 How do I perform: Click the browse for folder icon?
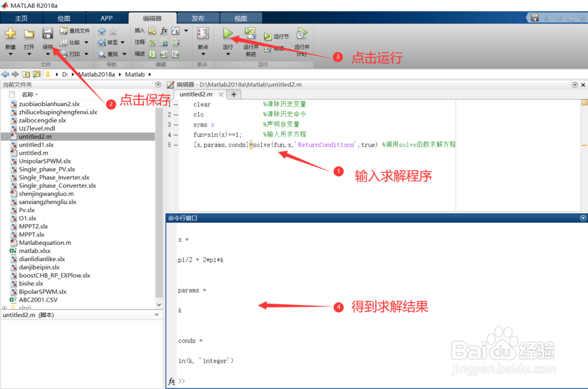pyautogui.click(x=36, y=74)
